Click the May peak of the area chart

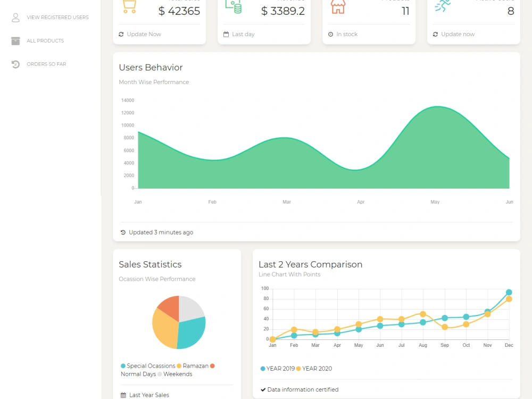pyautogui.click(x=437, y=107)
